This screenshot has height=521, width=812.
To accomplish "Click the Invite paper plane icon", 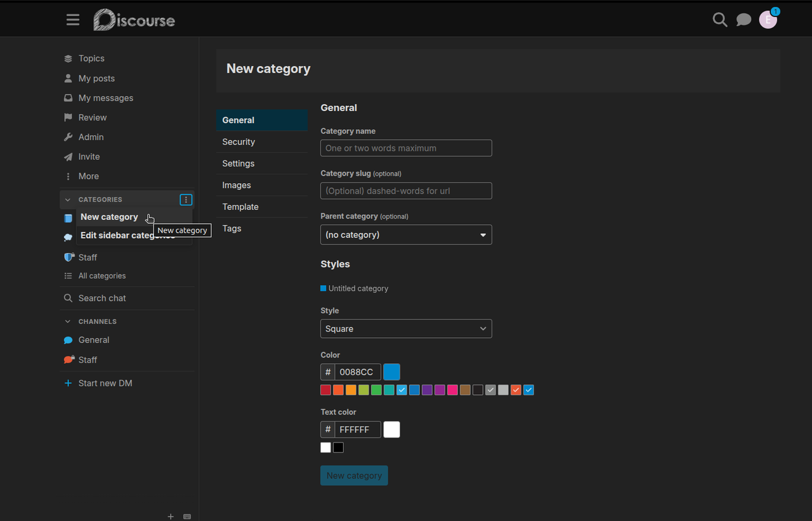I will [67, 157].
